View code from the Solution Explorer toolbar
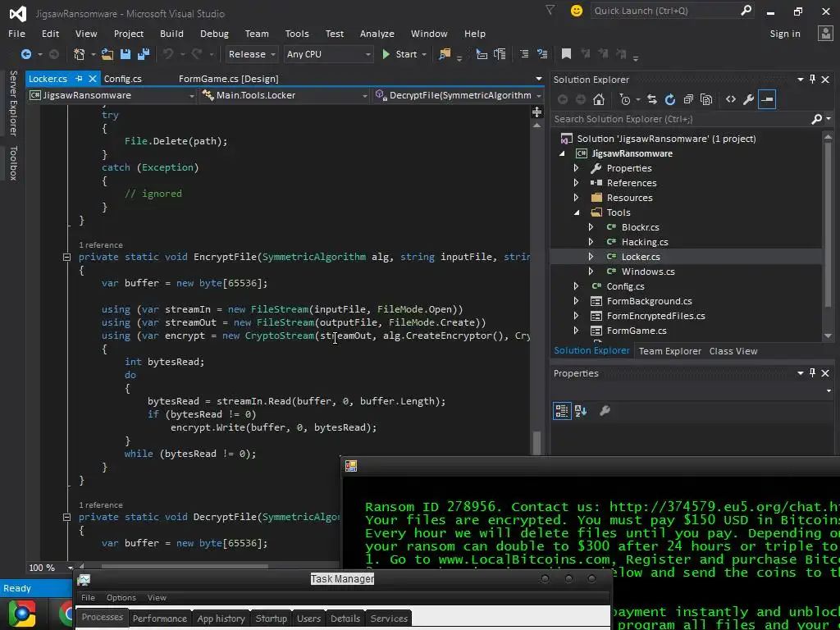The width and height of the screenshot is (840, 630). pyautogui.click(x=731, y=99)
